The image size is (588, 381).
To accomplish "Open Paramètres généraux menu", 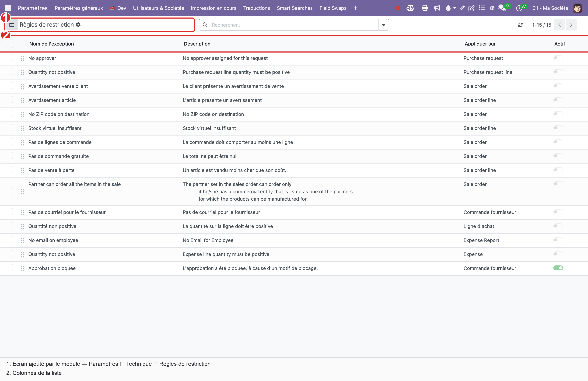I will point(79,8).
